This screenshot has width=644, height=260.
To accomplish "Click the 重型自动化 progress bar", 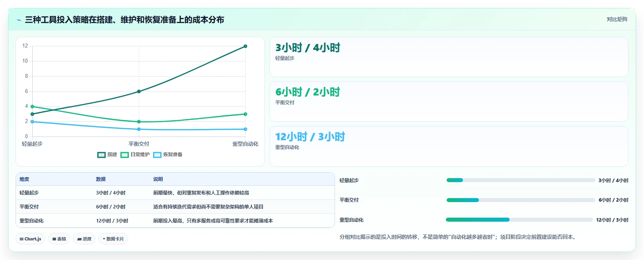I will tap(519, 220).
